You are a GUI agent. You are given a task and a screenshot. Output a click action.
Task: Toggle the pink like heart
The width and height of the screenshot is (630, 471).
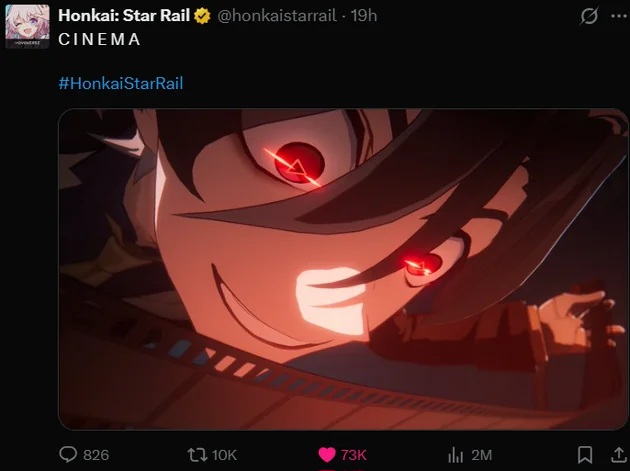(327, 455)
